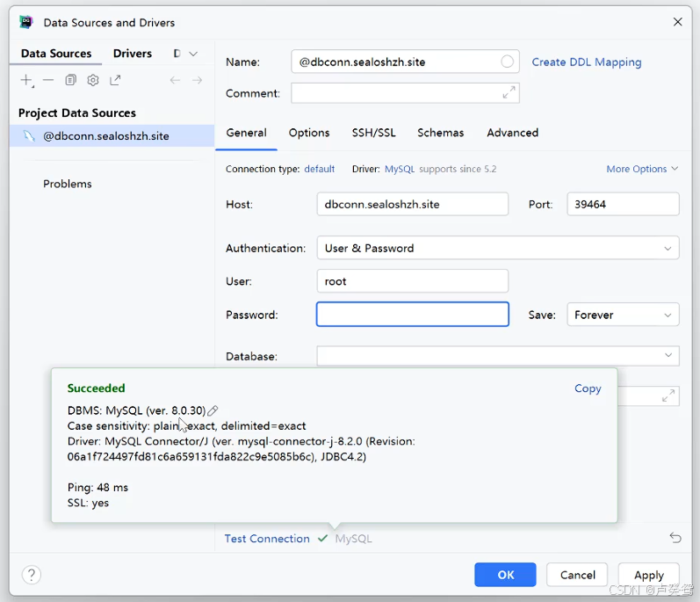Screen dimensions: 700x602
Task: Add a new data source with plus icon
Action: [x=26, y=80]
